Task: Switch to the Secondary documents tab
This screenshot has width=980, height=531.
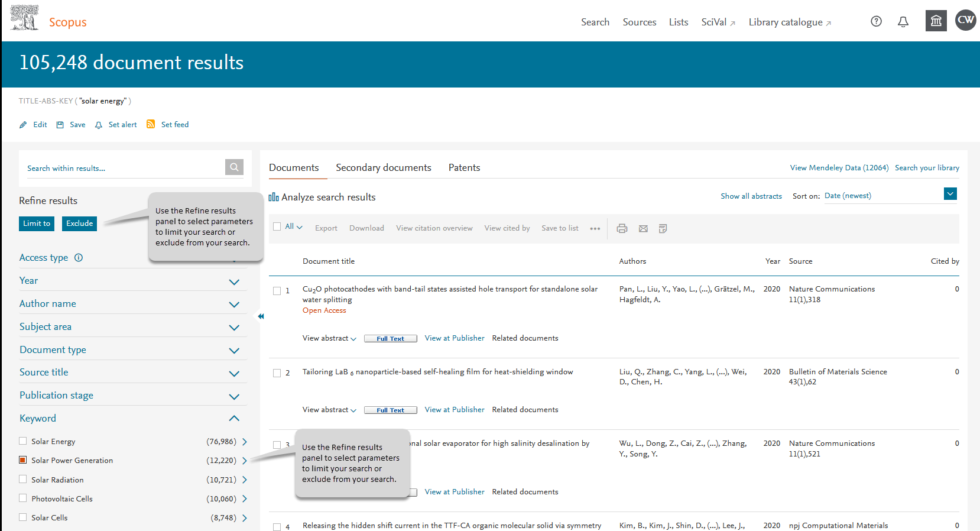Action: point(384,168)
